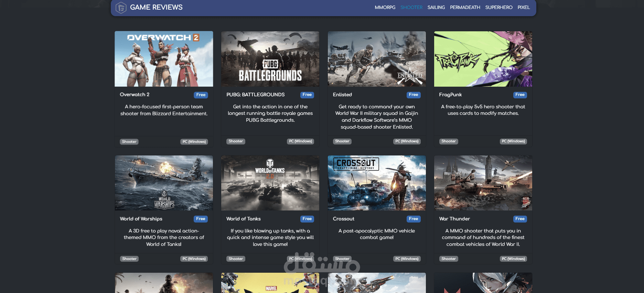Open the FragPunk cover image
The height and width of the screenshot is (293, 644).
(483, 59)
